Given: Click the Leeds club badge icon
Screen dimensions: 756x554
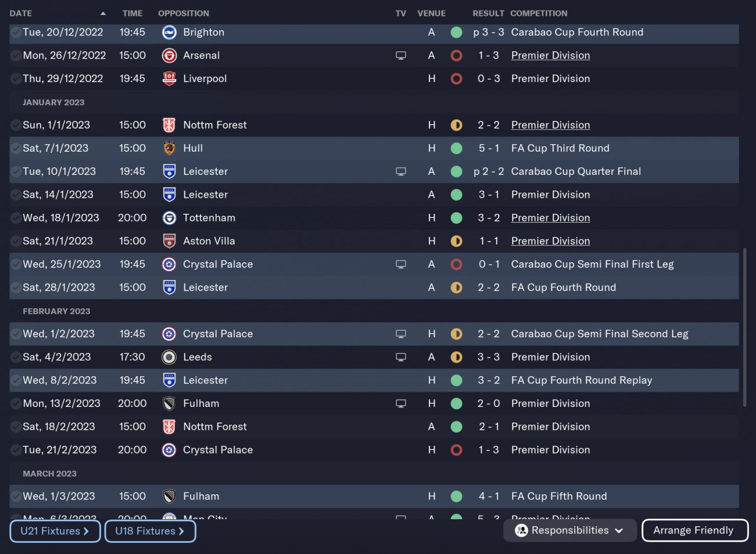Looking at the screenshot, I should coord(169,357).
